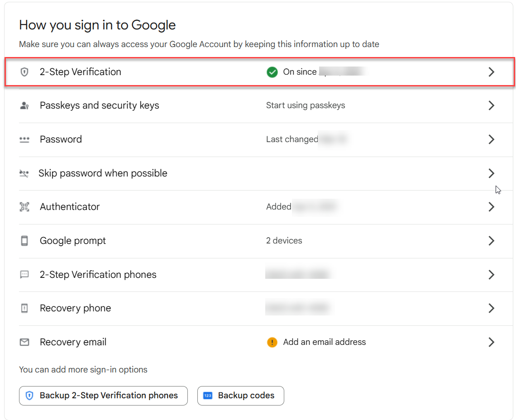This screenshot has height=420, width=516.
Task: Select the Add an email address link
Action: [x=324, y=342]
